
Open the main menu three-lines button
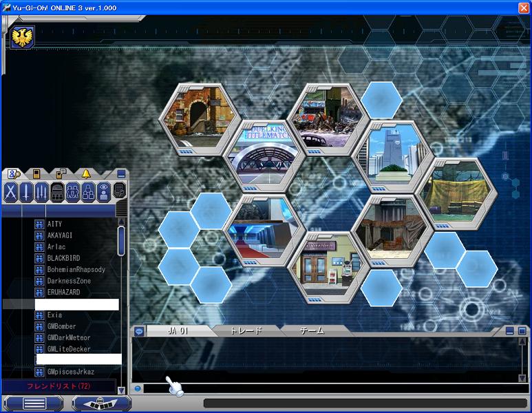(34, 403)
